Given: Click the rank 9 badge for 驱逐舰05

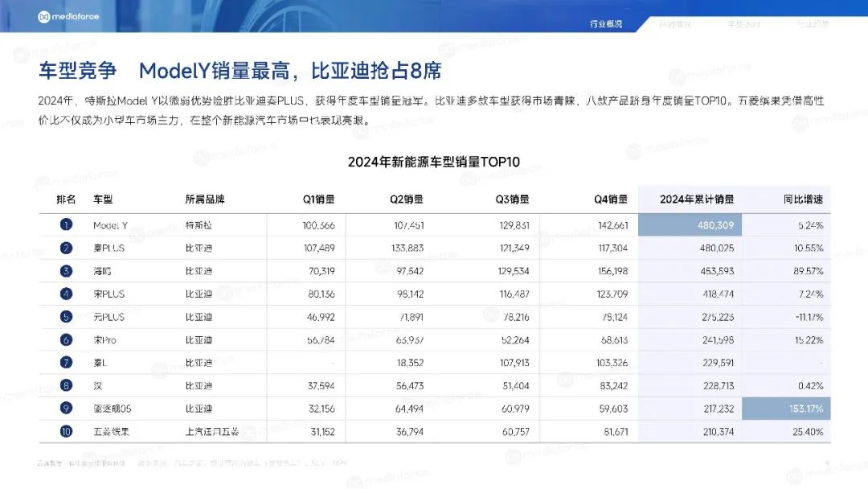Looking at the screenshot, I should [x=66, y=409].
